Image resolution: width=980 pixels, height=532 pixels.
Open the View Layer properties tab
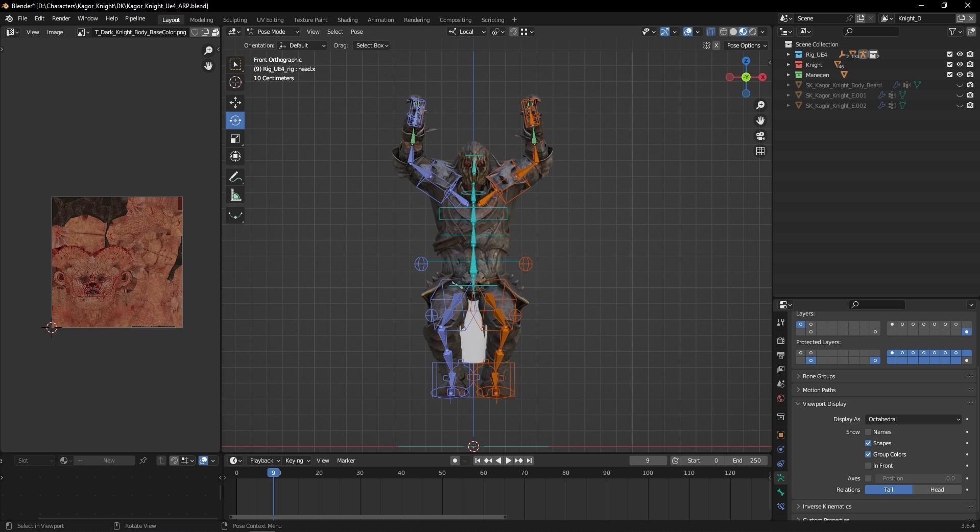click(780, 369)
